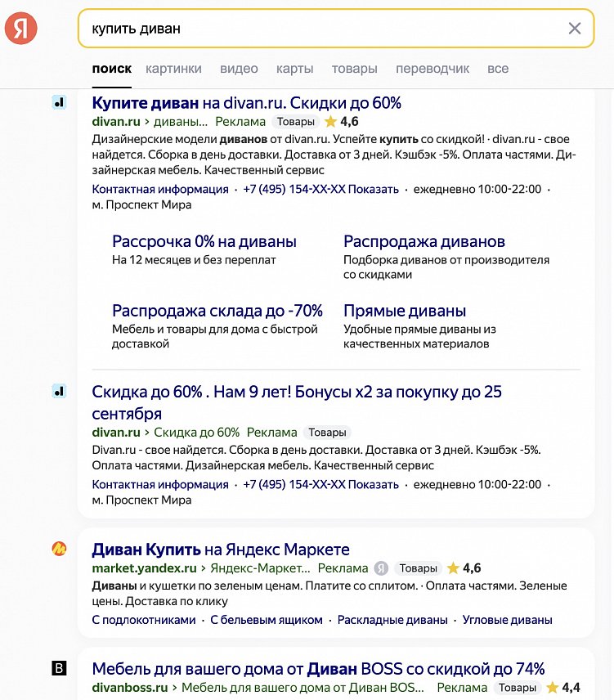614x700 pixels.
Task: Click the star icon beside the 4,6 rating
Action: pyautogui.click(x=329, y=122)
